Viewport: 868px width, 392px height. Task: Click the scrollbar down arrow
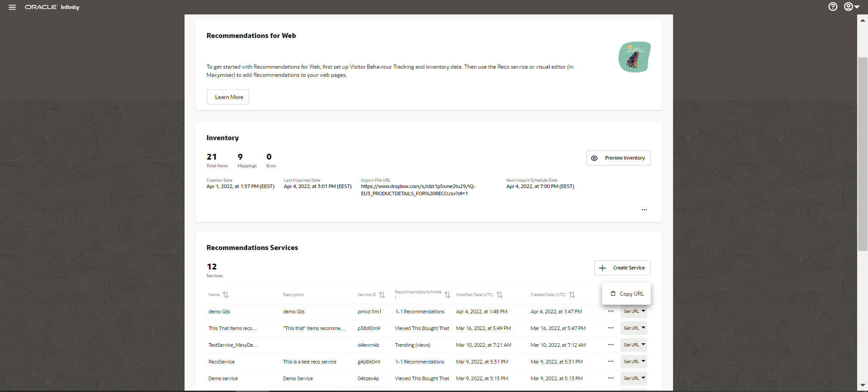tap(863, 385)
